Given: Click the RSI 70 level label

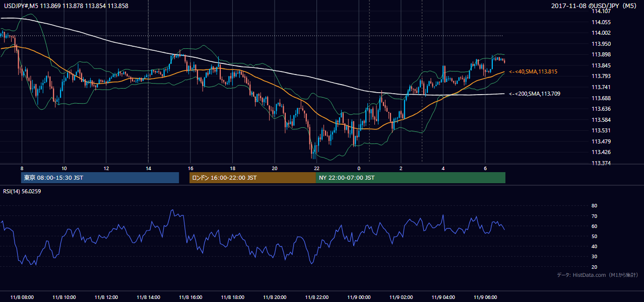Looking at the screenshot, I should click(x=594, y=216).
